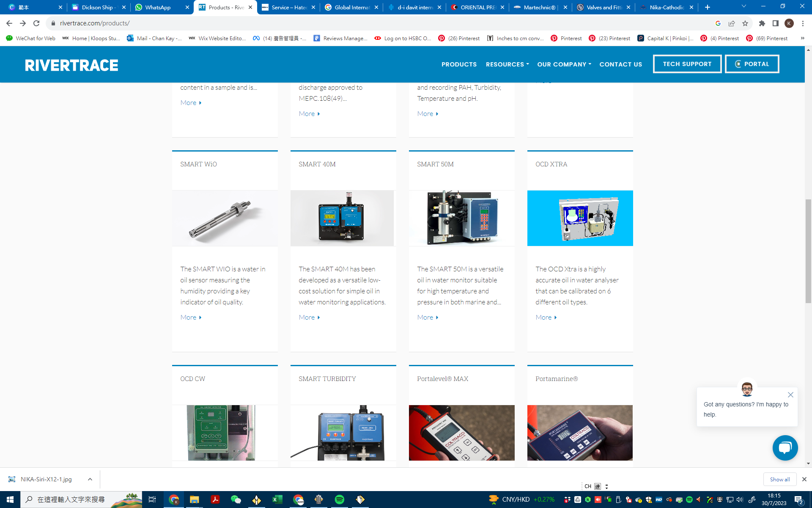Click the browser reload page icon
Screen dimensions: 812x508
pos(36,23)
